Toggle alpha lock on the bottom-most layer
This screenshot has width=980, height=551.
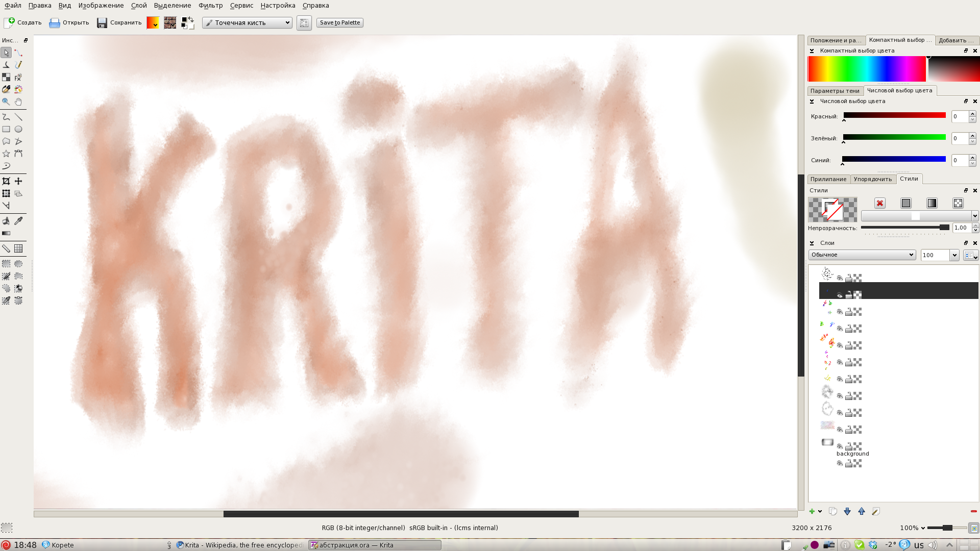point(857,463)
